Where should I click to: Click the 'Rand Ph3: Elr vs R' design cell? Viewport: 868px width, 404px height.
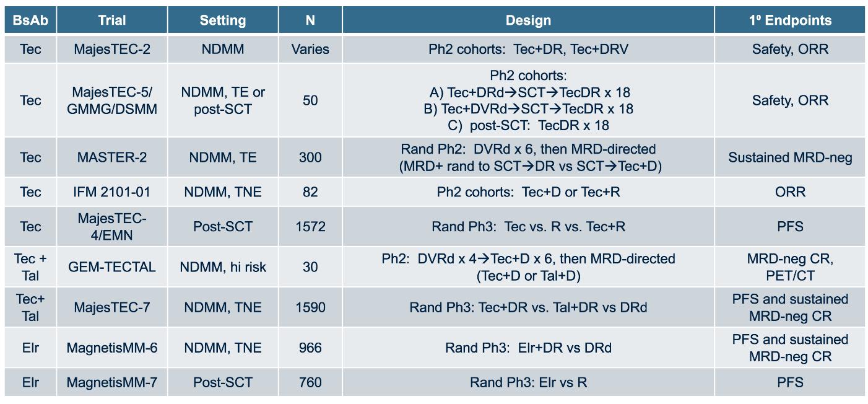click(x=527, y=382)
